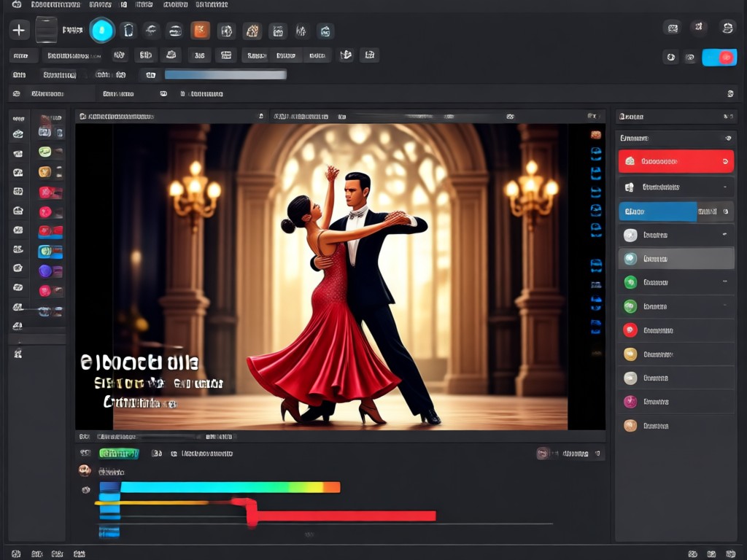Click the icon at the right end of the tab bar
747x560 pixels.
pos(729,94)
